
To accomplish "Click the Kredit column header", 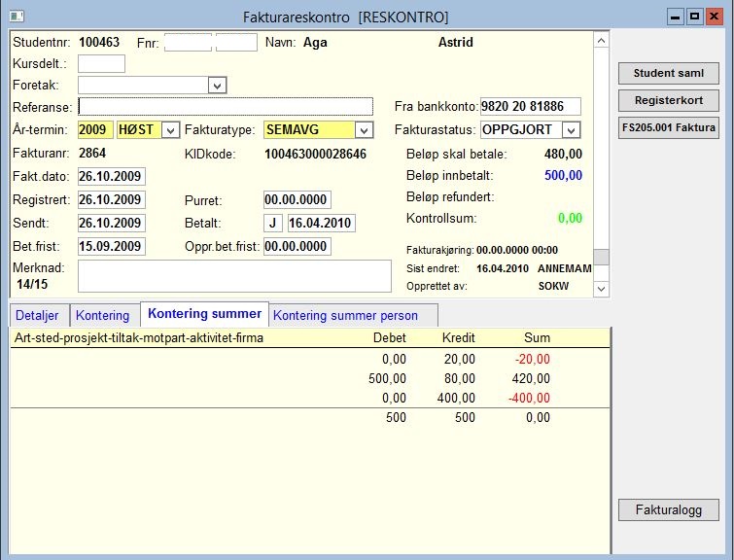I will [x=458, y=338].
